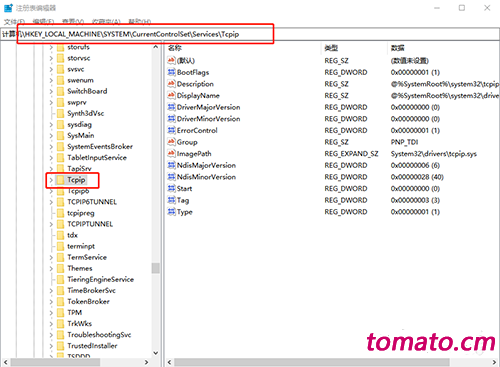Click the values pane scroll-left arrow
The height and width of the screenshot is (367, 500).
pos(169,362)
